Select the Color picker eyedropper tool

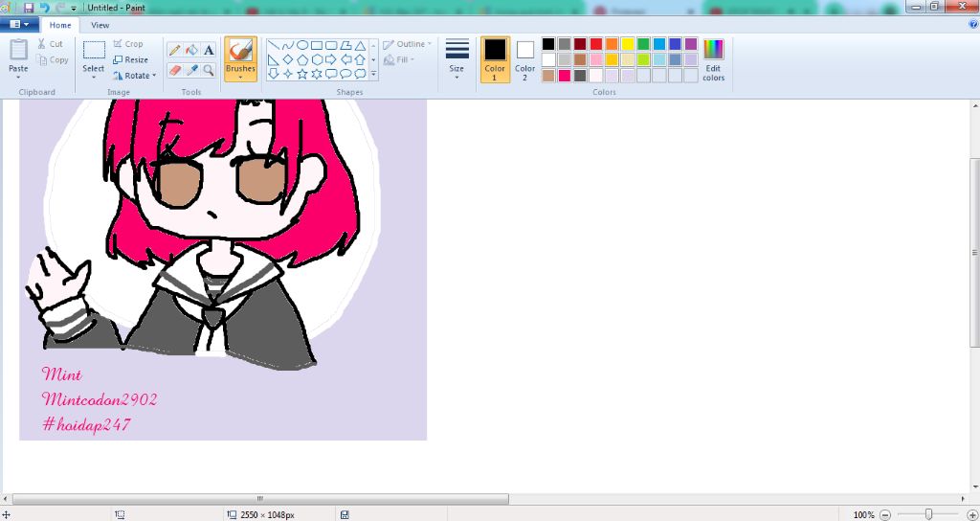(191, 70)
